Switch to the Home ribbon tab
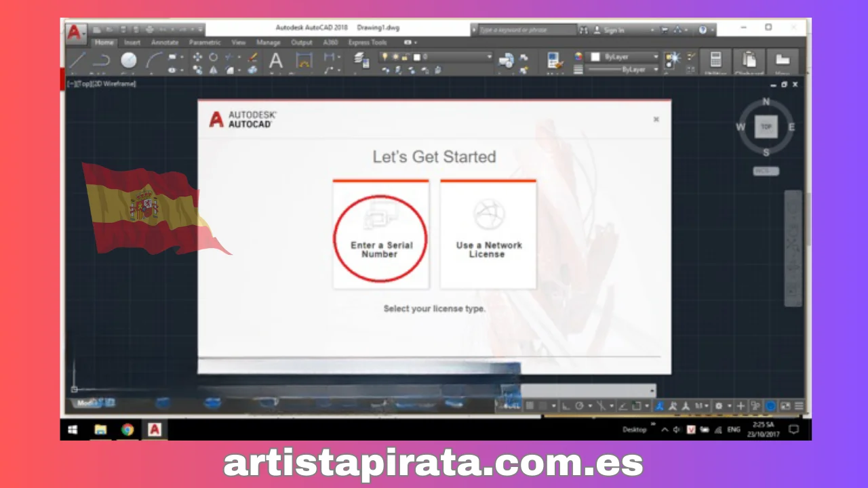The width and height of the screenshot is (868, 488). [x=104, y=43]
